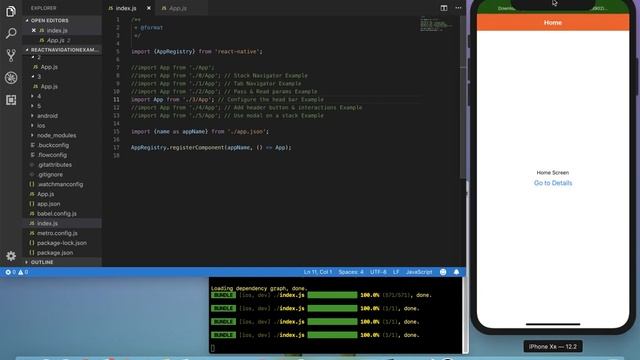Click the code minimap in editor
The width and height of the screenshot is (640, 360).
click(437, 24)
